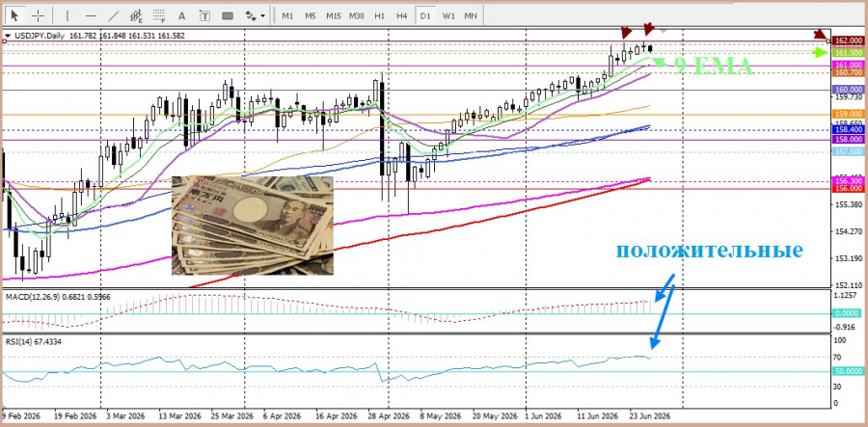Click the 160.700 price level label
Viewport: 868px width, 427px height.
coord(848,72)
